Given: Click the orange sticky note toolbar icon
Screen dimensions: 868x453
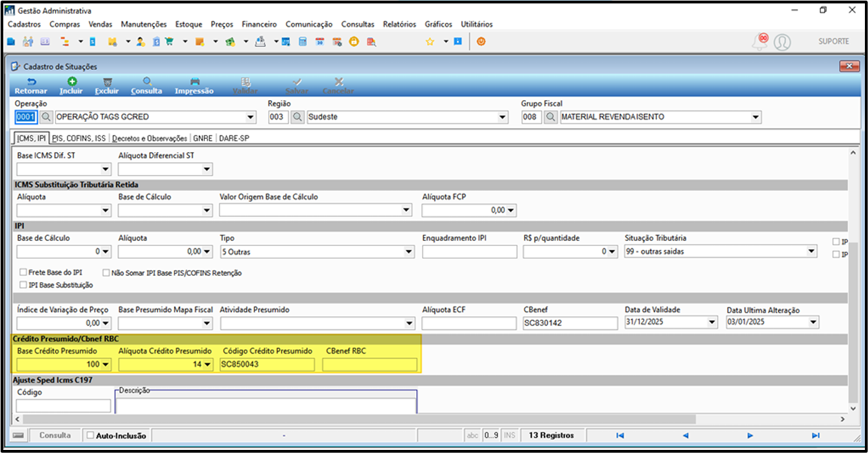Looking at the screenshot, I should click(x=199, y=42).
